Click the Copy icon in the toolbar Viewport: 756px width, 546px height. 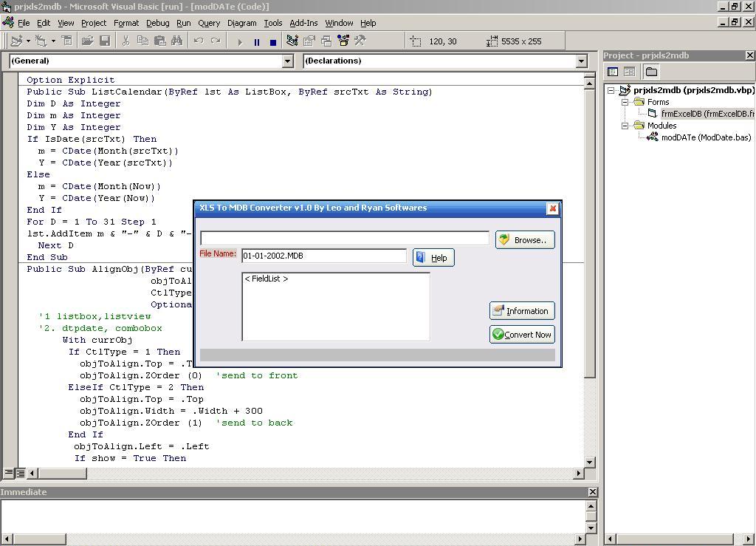click(142, 41)
